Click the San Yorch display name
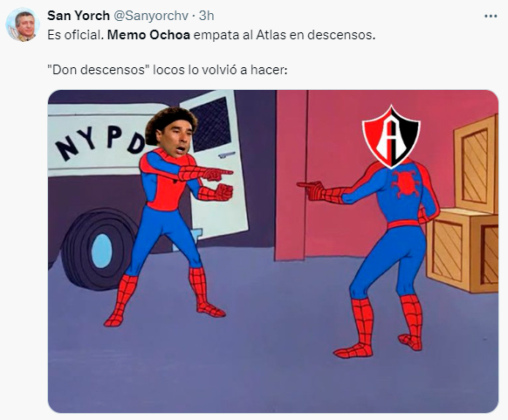 click(79, 16)
